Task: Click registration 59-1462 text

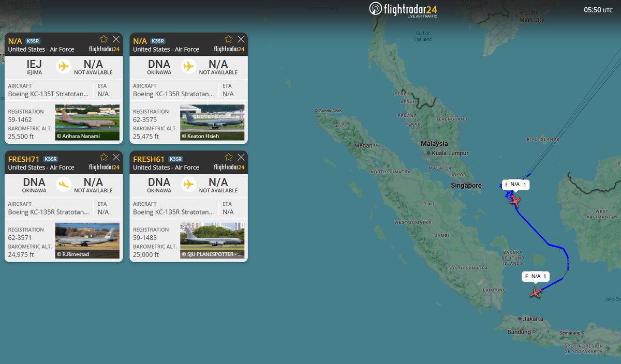Action: click(x=20, y=119)
